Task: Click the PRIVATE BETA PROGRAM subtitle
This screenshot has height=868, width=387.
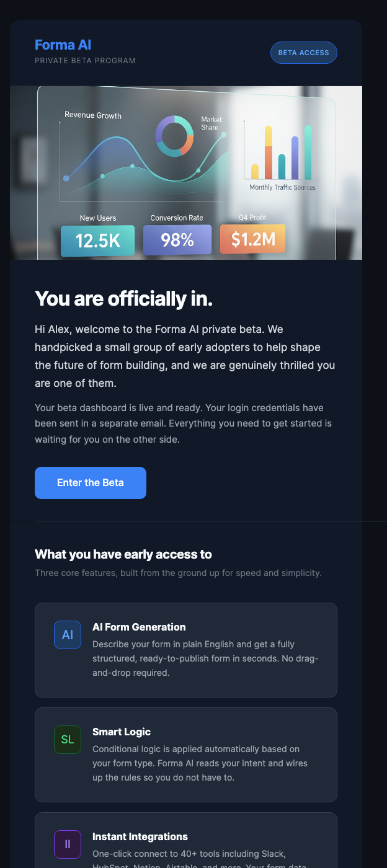Action: point(85,61)
